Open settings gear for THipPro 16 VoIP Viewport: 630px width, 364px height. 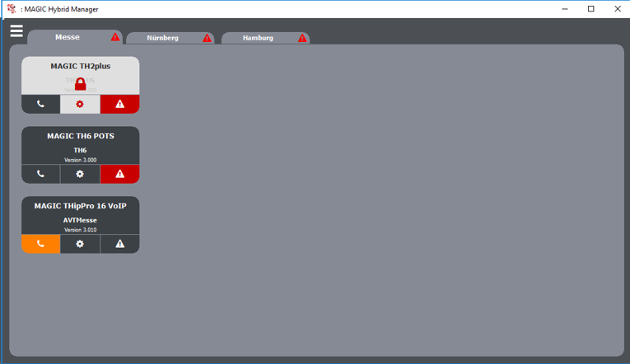click(x=80, y=244)
